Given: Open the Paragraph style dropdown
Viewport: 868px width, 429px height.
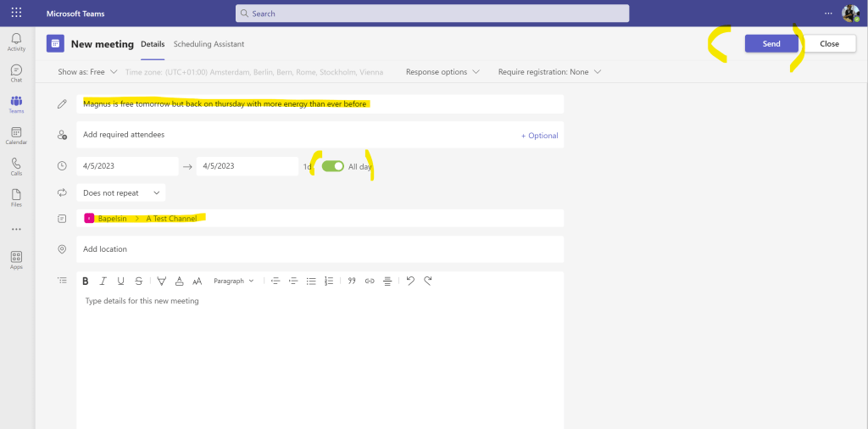Looking at the screenshot, I should (233, 281).
